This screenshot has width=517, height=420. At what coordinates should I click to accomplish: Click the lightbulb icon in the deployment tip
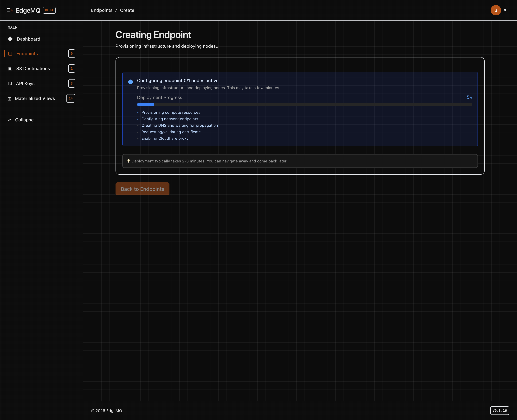(x=129, y=161)
